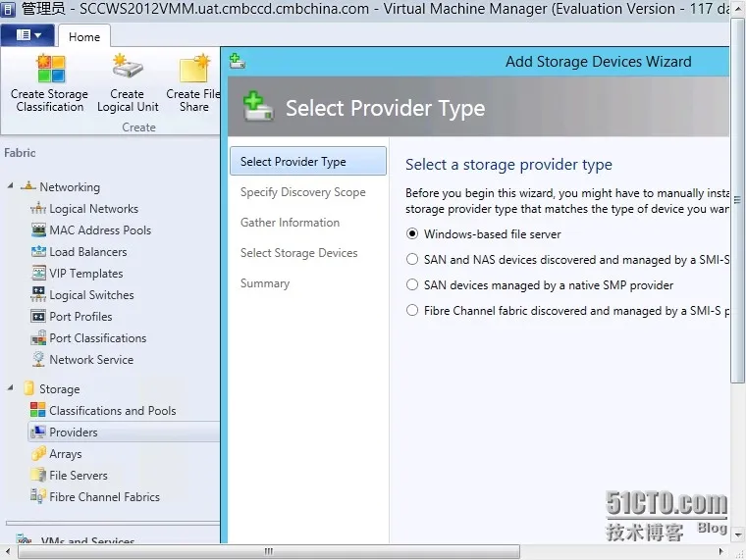Click the File Servers icon
The height and width of the screenshot is (560, 746).
[x=38, y=475]
